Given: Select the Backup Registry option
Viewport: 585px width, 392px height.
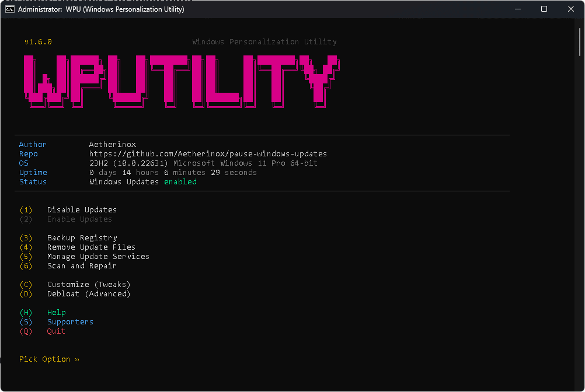Looking at the screenshot, I should (82, 238).
